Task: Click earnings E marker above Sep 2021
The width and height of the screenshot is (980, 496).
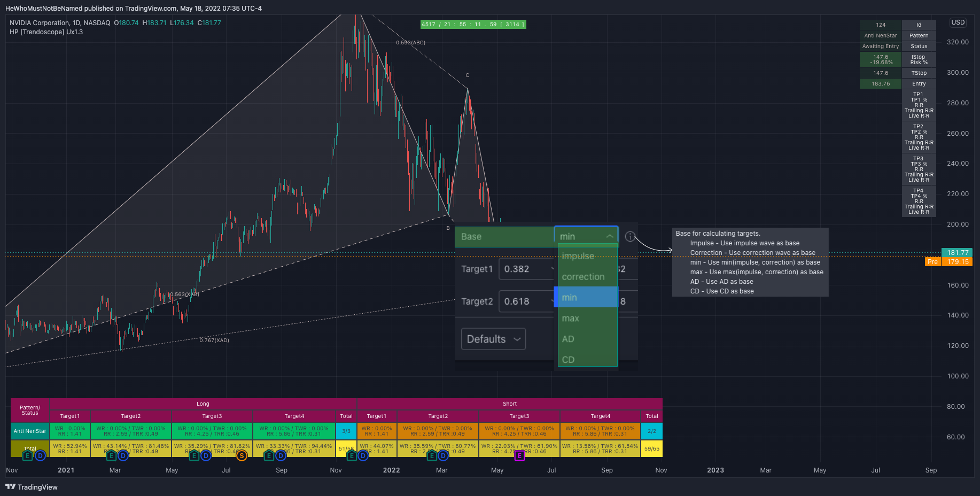Action: (x=269, y=456)
